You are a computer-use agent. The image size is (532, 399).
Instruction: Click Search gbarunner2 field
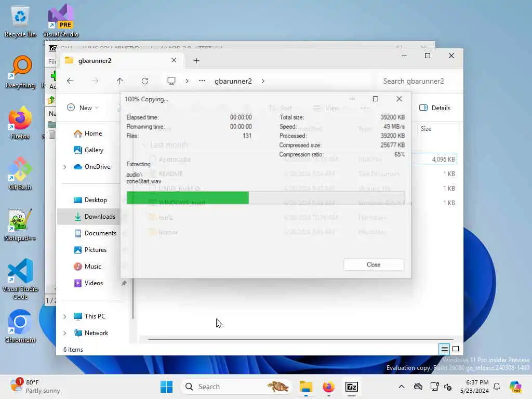click(x=419, y=81)
